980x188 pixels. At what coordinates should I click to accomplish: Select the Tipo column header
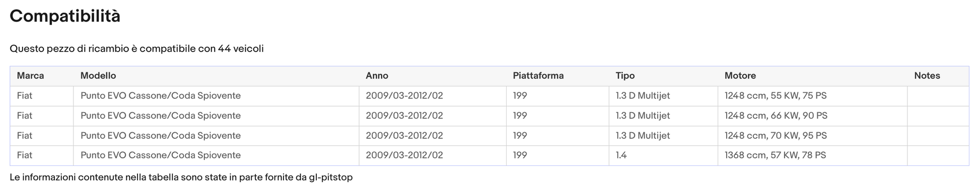[x=625, y=76]
